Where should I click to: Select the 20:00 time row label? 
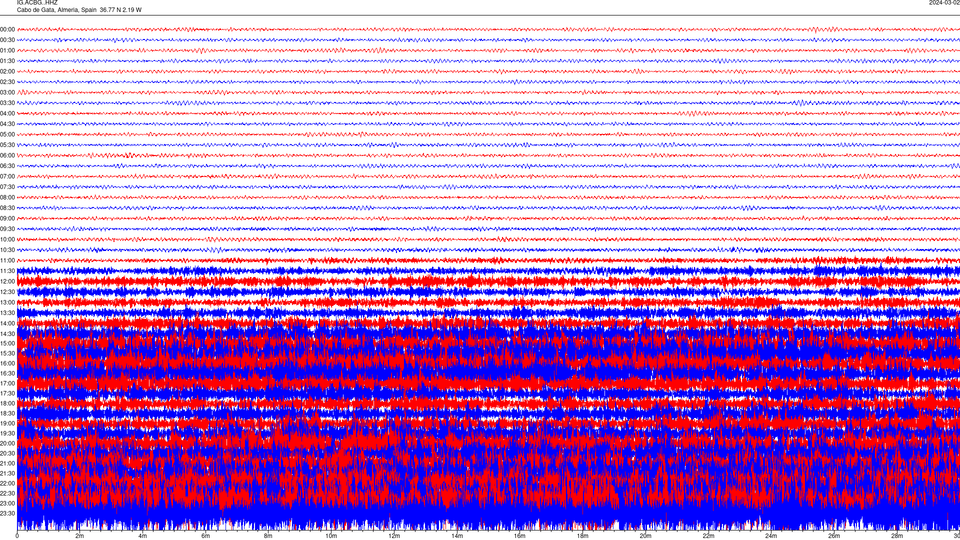click(7, 443)
